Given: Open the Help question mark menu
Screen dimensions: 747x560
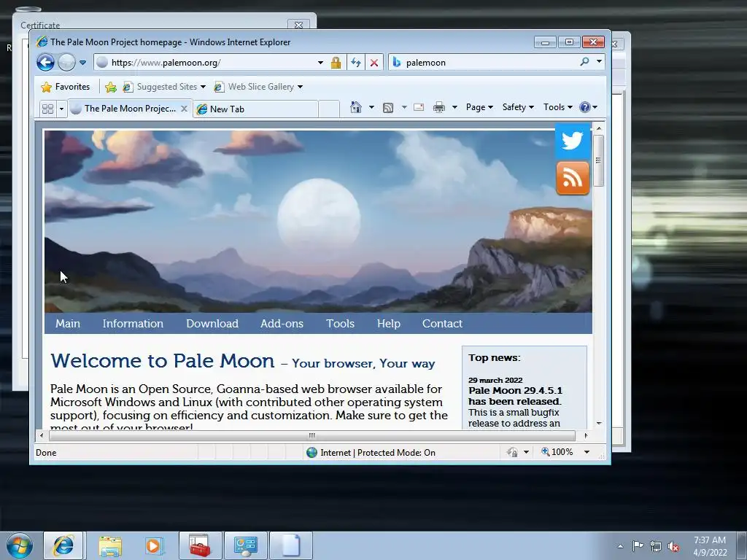Looking at the screenshot, I should (589, 107).
